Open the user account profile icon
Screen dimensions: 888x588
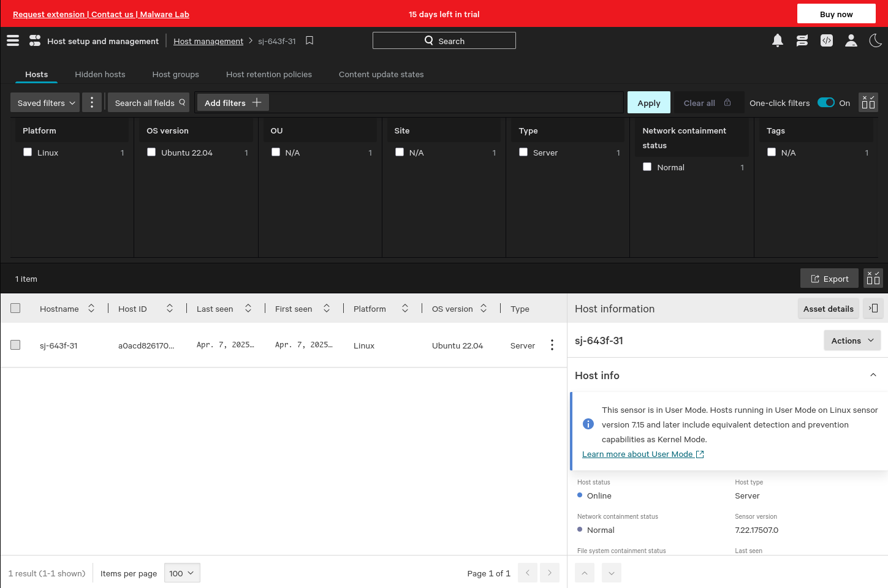(851, 40)
